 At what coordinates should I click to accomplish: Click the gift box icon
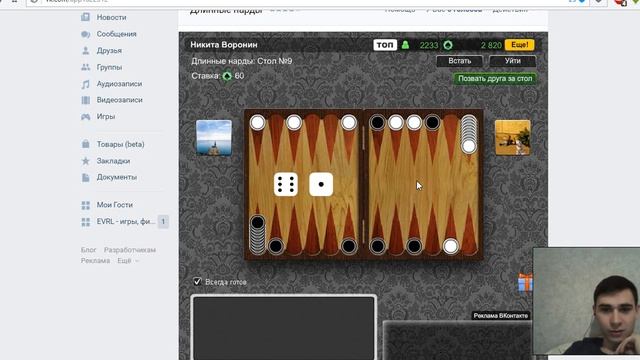point(525,283)
